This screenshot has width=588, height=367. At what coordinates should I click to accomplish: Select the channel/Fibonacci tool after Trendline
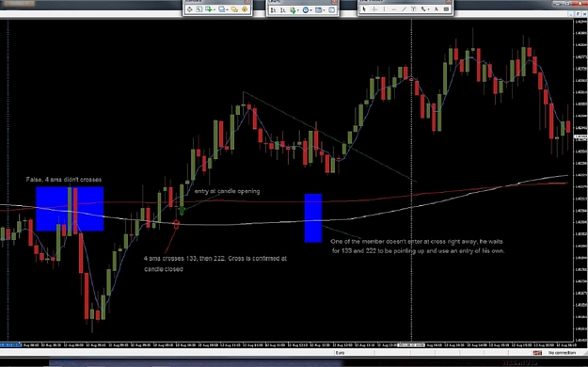pos(413,9)
